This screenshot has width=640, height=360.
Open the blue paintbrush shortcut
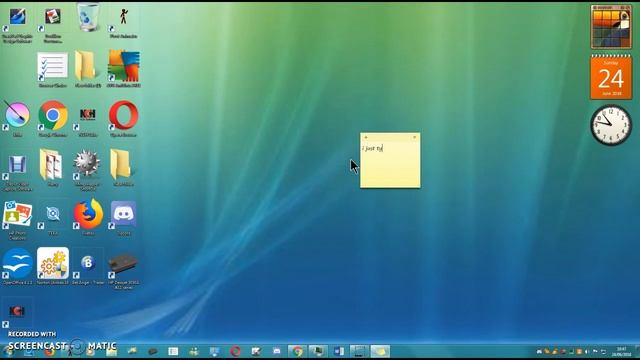[x=17, y=24]
